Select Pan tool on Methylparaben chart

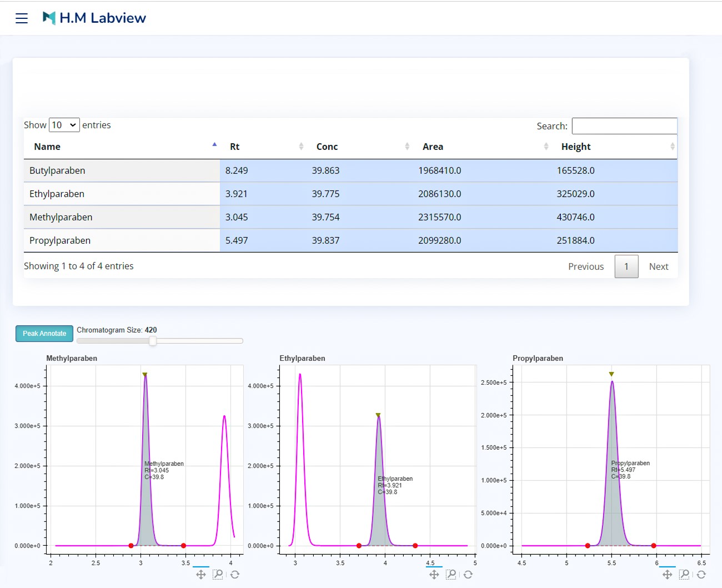pyautogui.click(x=201, y=575)
